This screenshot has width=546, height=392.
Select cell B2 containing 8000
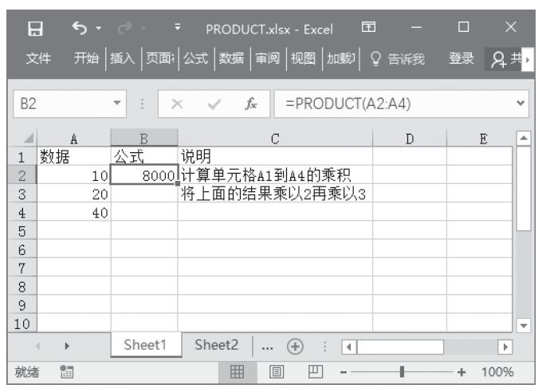(143, 174)
